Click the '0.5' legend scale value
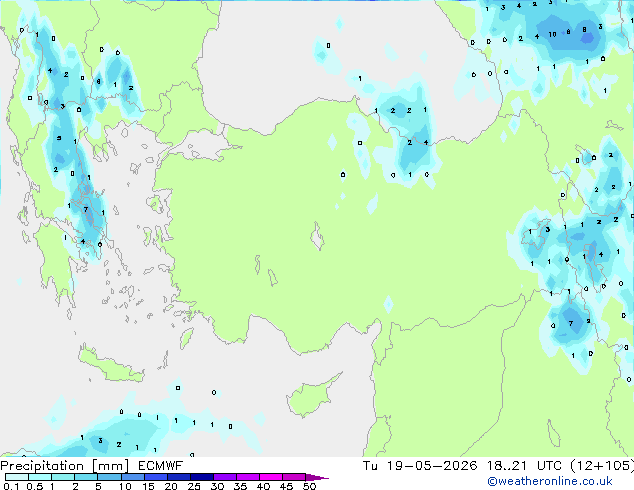 point(35,486)
